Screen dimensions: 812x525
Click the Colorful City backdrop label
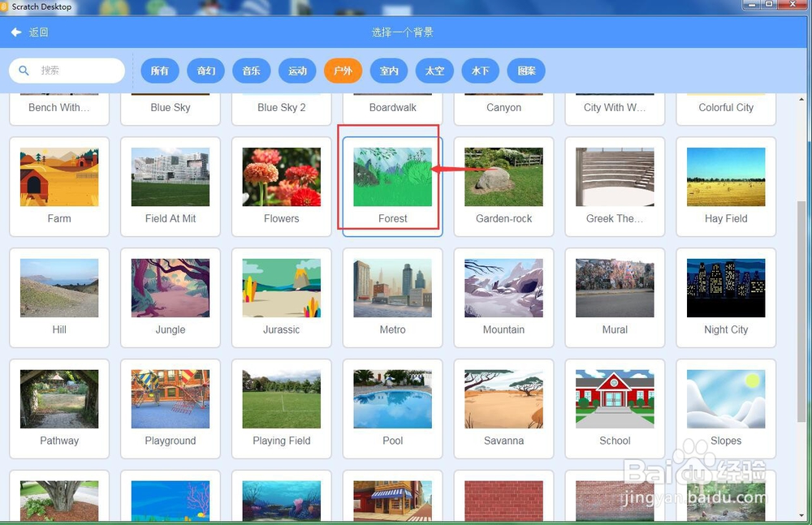click(x=726, y=108)
